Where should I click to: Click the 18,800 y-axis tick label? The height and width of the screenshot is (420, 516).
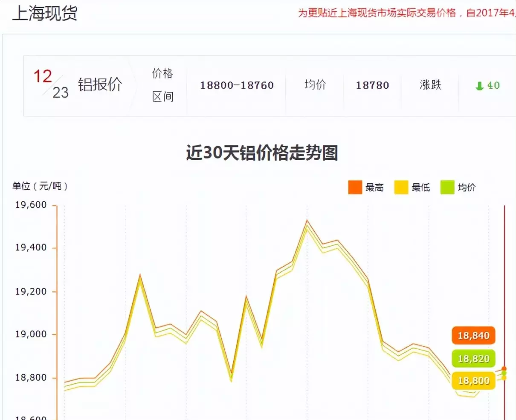click(31, 378)
